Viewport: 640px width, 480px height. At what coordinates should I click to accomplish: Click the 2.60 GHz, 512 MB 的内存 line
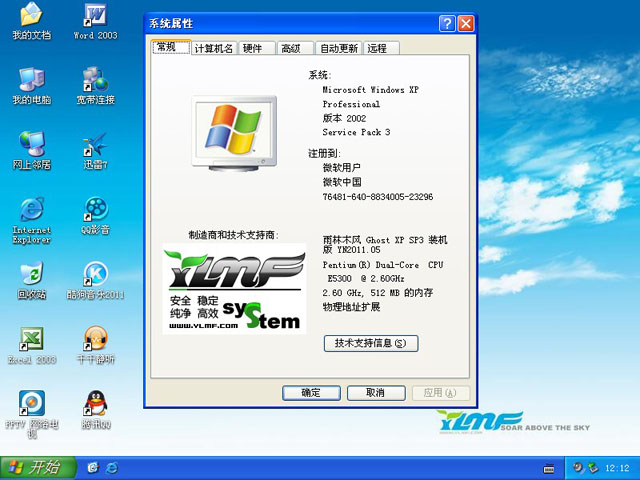click(378, 293)
